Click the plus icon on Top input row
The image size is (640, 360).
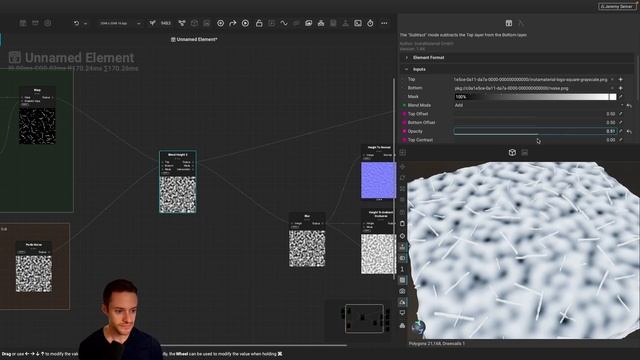tap(620, 79)
